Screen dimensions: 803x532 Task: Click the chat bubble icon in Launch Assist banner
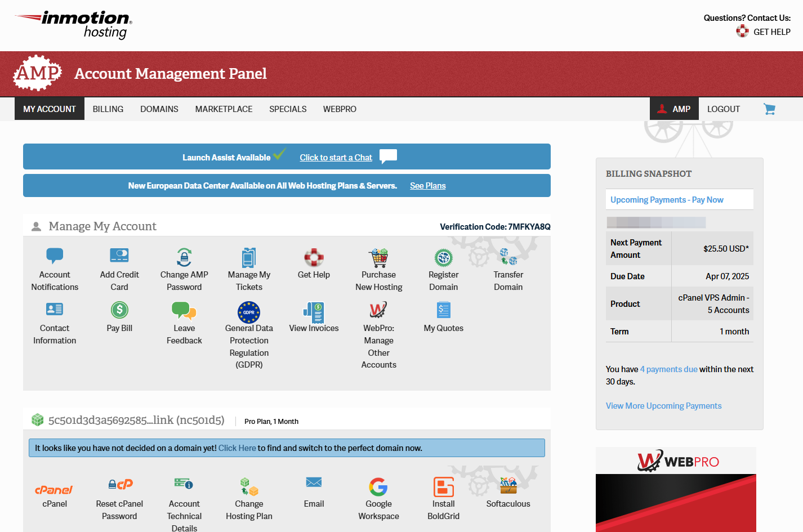[388, 156]
